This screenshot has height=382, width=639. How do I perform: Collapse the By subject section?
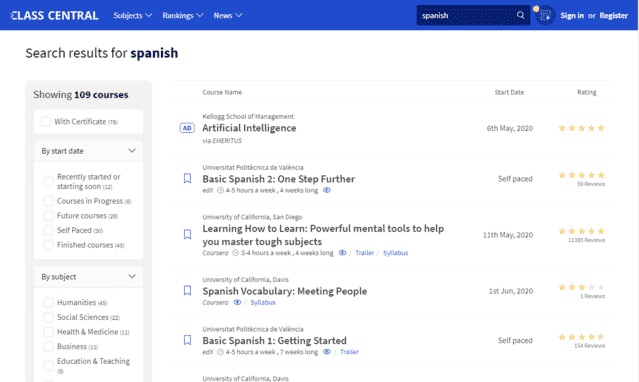pyautogui.click(x=88, y=277)
